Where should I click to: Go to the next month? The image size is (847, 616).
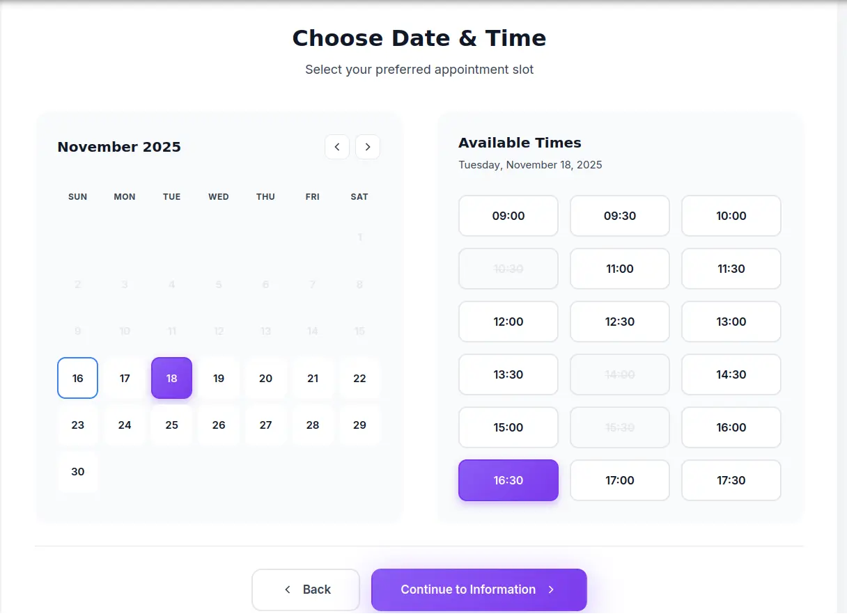(368, 147)
